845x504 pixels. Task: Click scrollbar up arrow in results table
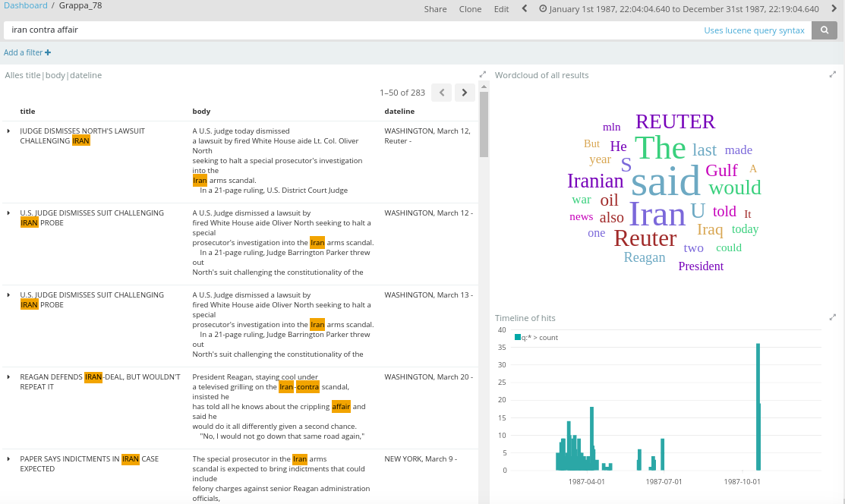(x=484, y=87)
